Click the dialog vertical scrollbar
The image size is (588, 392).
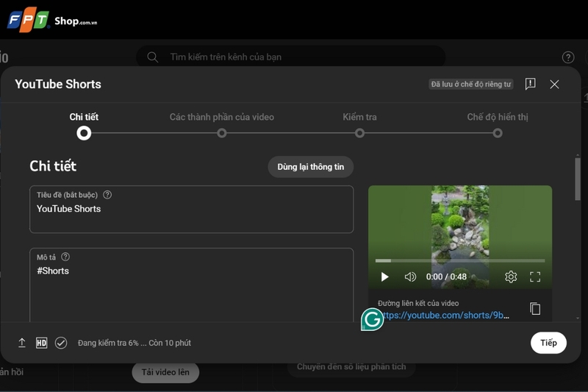(578, 179)
